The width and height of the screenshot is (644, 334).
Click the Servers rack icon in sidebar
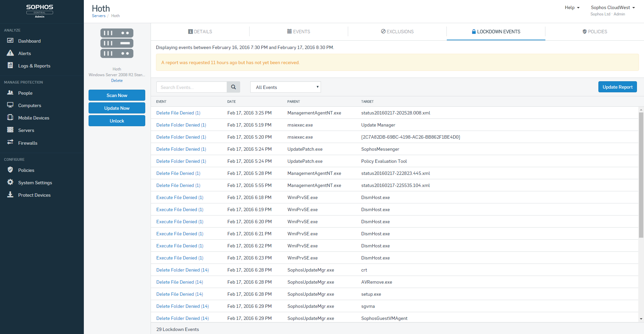pyautogui.click(x=10, y=130)
